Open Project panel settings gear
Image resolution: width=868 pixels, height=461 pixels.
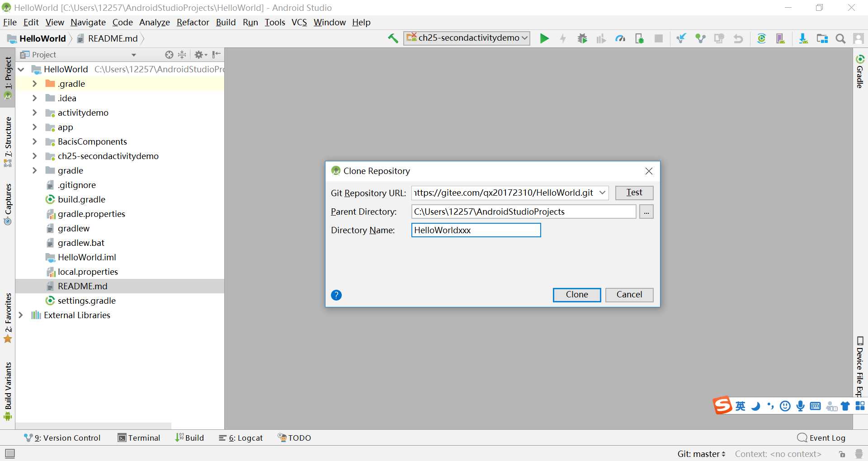(200, 55)
